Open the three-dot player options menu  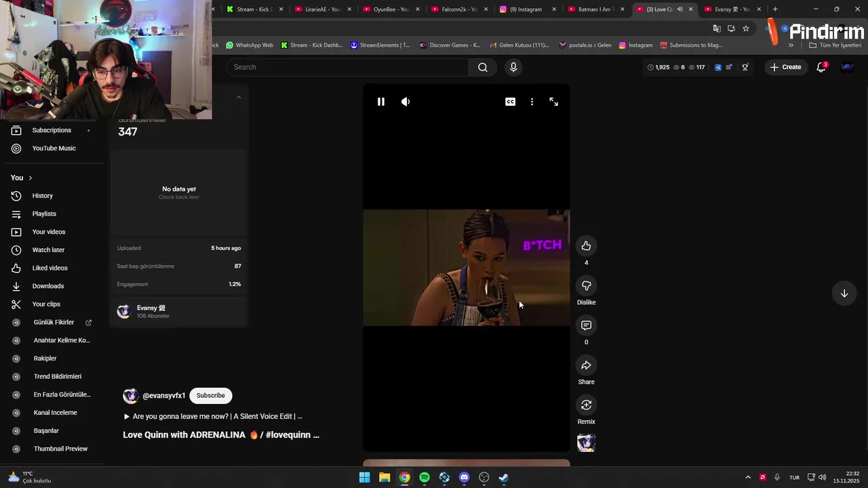tap(532, 102)
